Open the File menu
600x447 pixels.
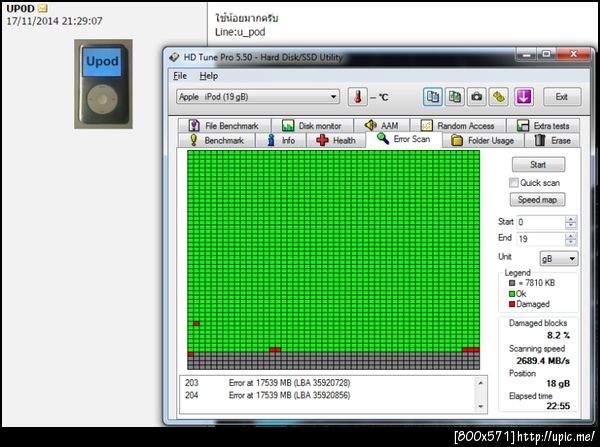tap(180, 76)
